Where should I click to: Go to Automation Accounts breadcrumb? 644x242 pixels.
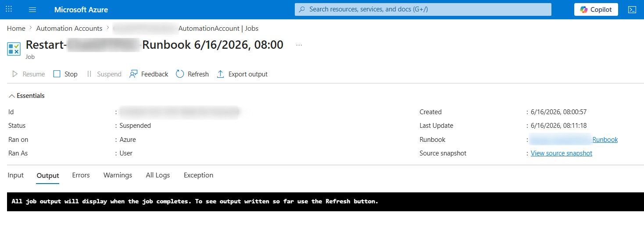click(69, 29)
